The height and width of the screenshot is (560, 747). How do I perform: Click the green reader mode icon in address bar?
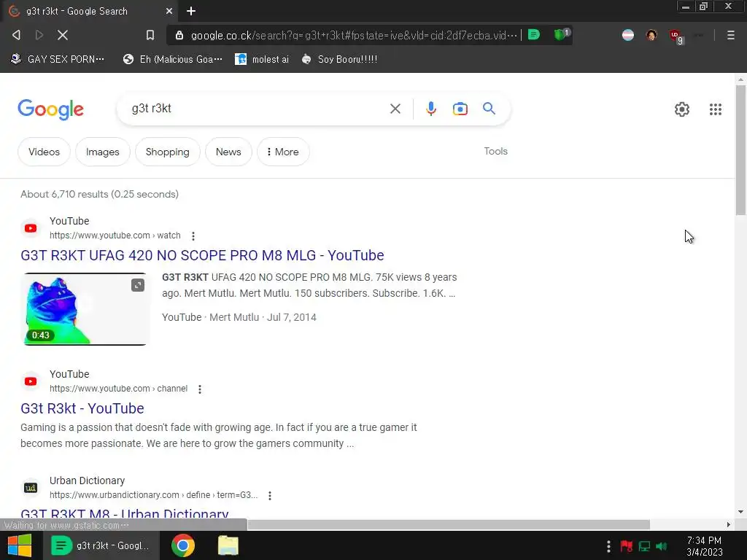(534, 35)
